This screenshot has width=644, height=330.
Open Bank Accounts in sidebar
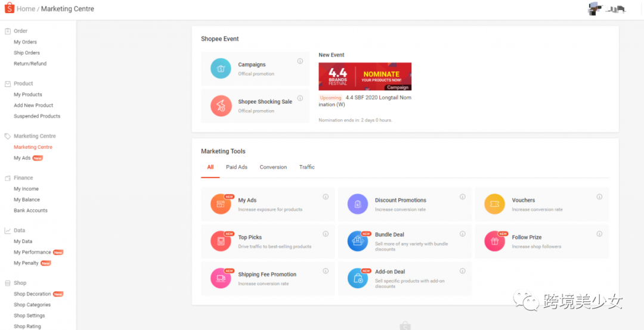click(30, 210)
